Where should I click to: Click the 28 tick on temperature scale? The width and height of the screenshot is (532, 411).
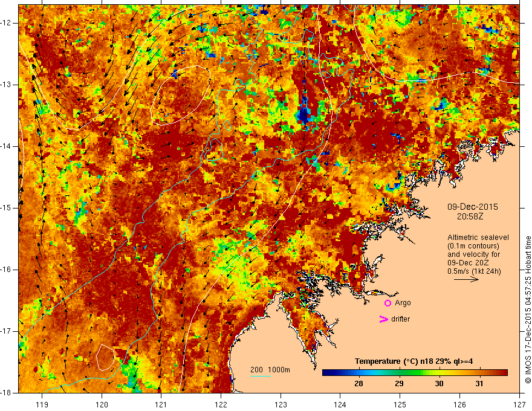(358, 384)
